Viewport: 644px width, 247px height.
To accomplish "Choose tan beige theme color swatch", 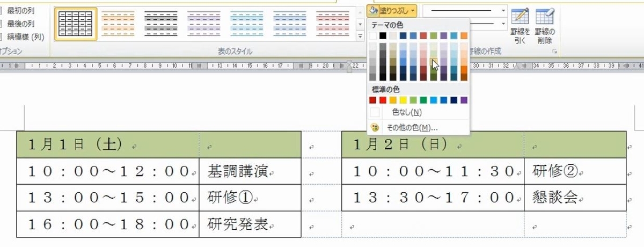I will pyautogui.click(x=393, y=35).
